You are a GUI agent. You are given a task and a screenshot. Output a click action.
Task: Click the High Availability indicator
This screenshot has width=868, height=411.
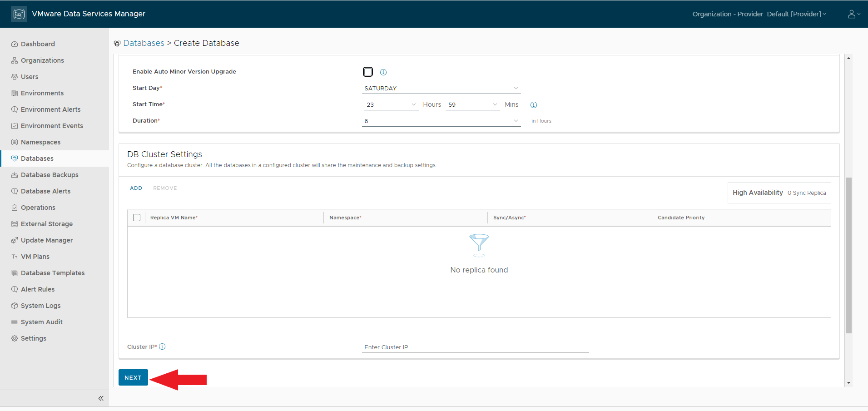click(x=779, y=193)
